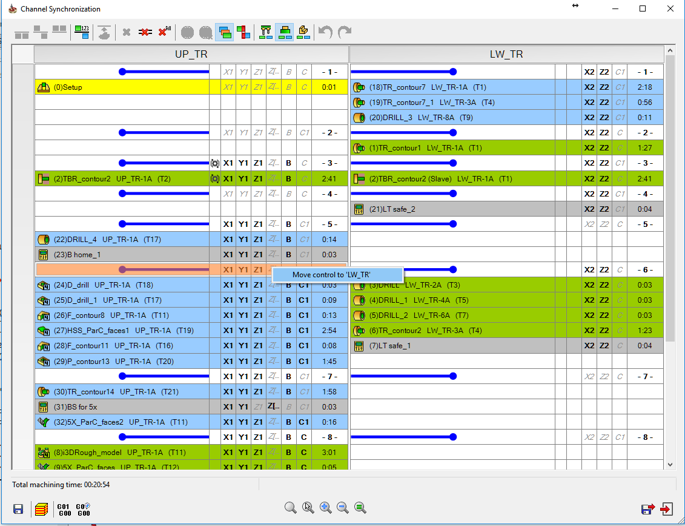Select (29)P_contour13 UP_TR-1A operation
The image size is (685, 526).
(x=191, y=361)
